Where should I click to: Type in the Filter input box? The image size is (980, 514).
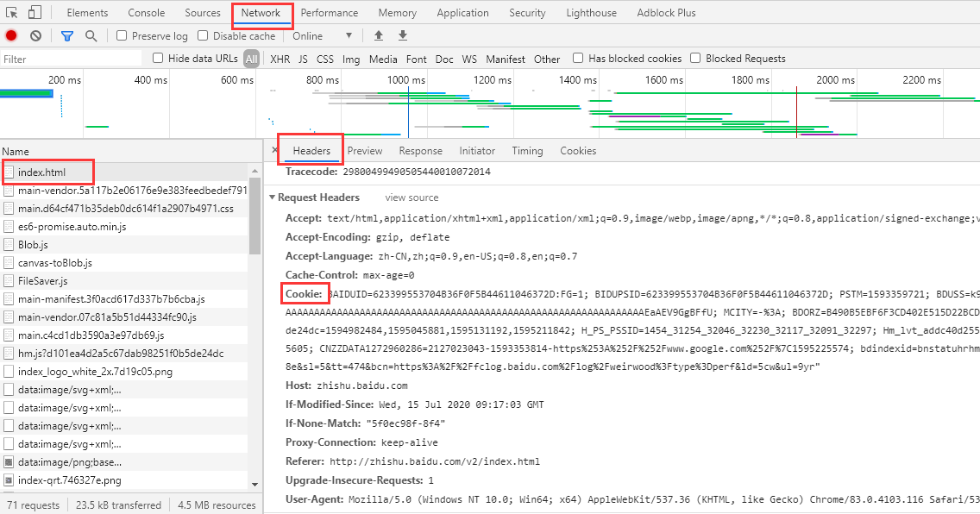tap(71, 60)
